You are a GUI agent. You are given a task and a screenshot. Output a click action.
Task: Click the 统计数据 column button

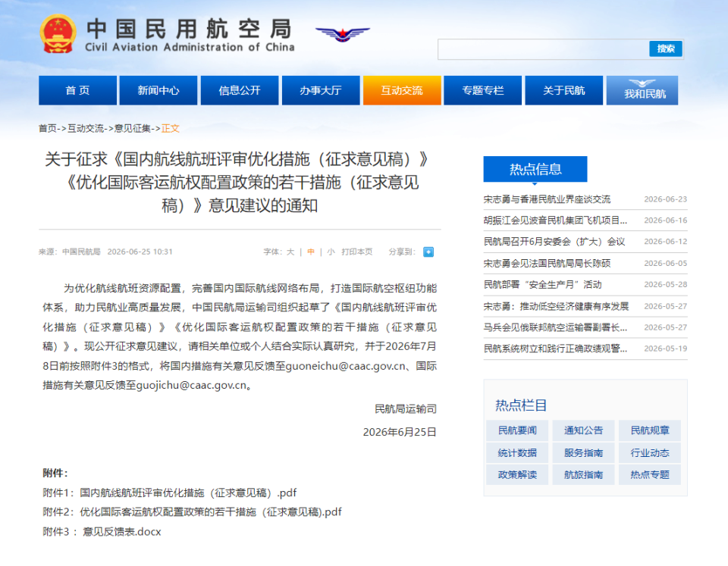517,453
